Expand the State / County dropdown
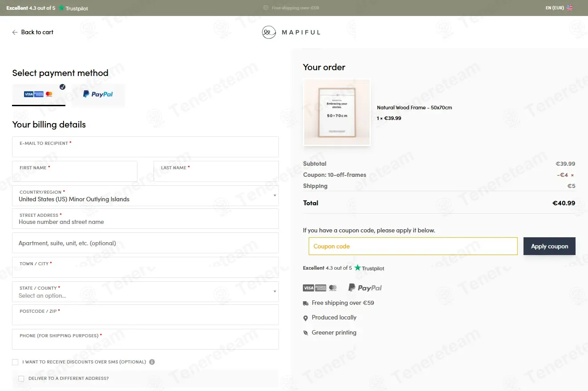This screenshot has height=391, width=588. (x=145, y=291)
